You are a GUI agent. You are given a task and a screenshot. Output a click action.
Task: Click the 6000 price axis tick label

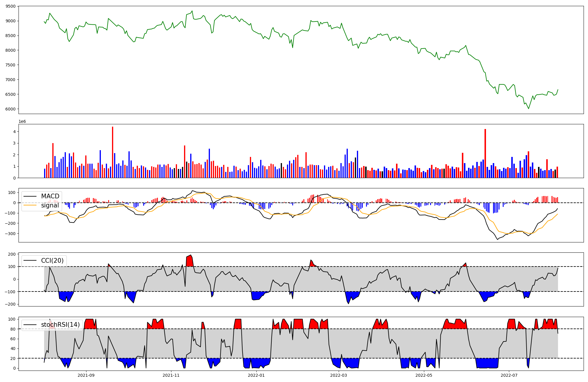(11, 109)
